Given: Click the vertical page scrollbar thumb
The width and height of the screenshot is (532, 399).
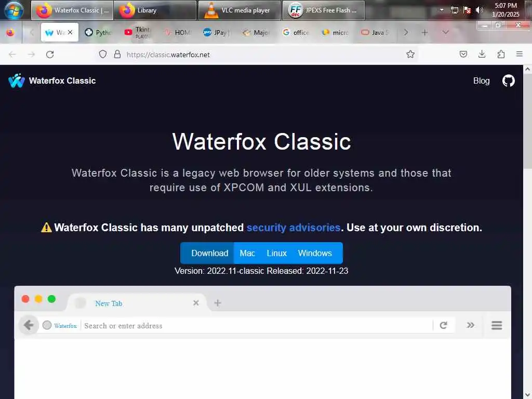Looking at the screenshot, I should click(x=527, y=121).
